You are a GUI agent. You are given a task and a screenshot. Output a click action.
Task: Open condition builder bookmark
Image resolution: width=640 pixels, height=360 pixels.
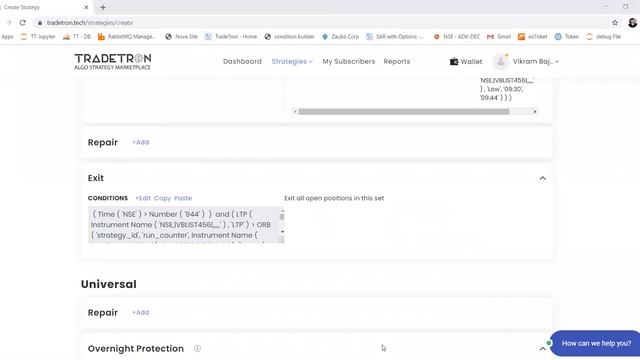coord(289,37)
